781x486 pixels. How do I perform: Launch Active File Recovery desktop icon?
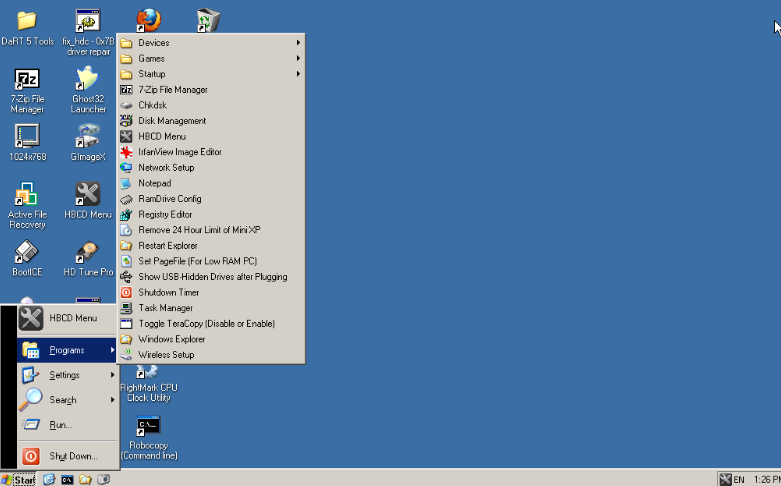click(27, 205)
